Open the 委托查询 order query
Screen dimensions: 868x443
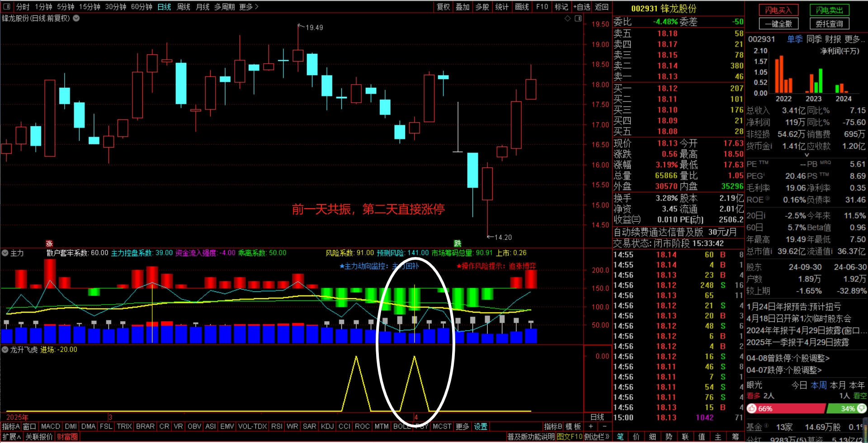(x=829, y=24)
